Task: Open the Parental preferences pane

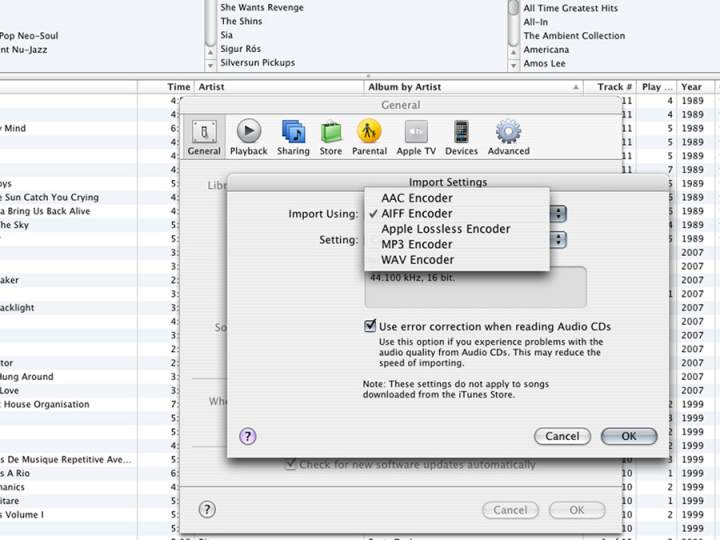Action: click(x=369, y=137)
